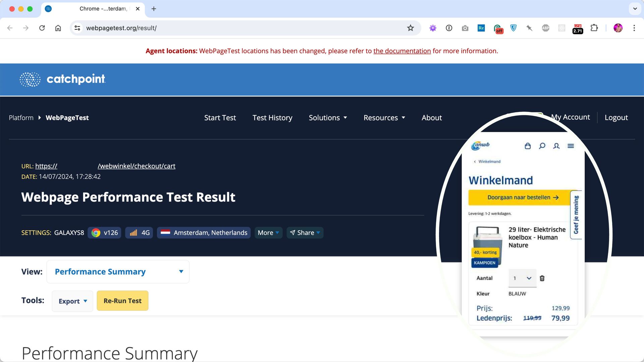Click the Chrome v126 settings badge
644x362 pixels.
tap(104, 233)
